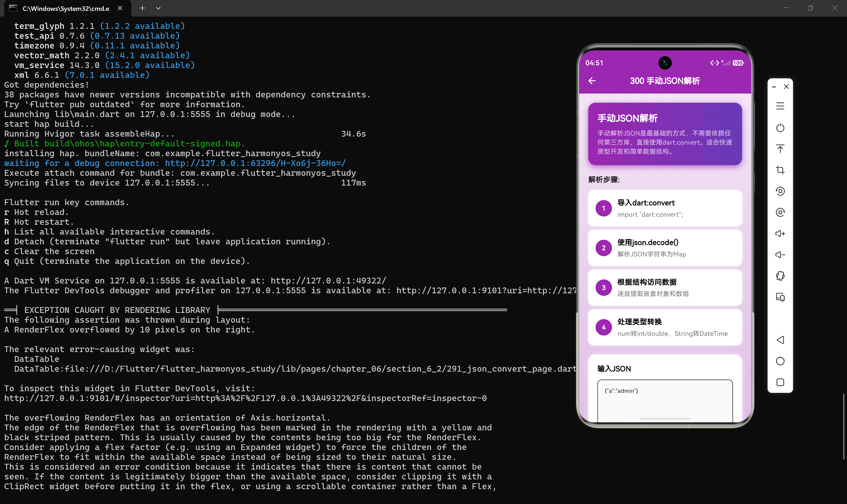Select step 4 处理类型转换 card
Viewport: 847px width, 504px height.
point(665,327)
